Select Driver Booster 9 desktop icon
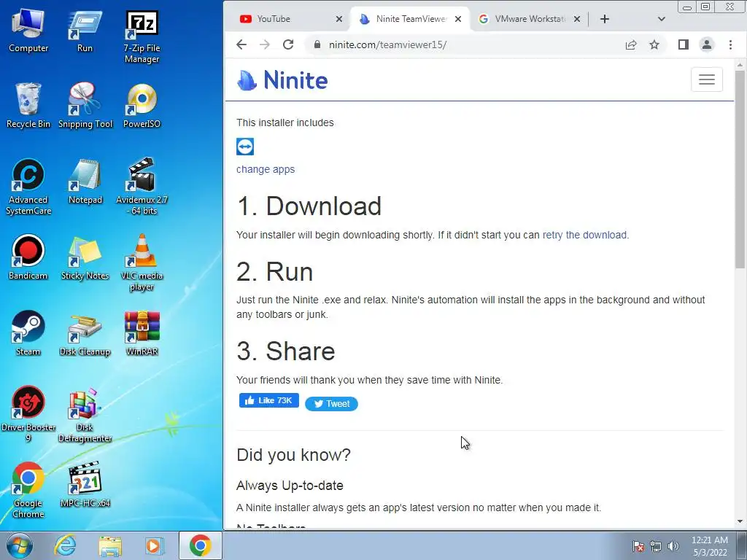Screen dimensions: 747x560 point(28,414)
